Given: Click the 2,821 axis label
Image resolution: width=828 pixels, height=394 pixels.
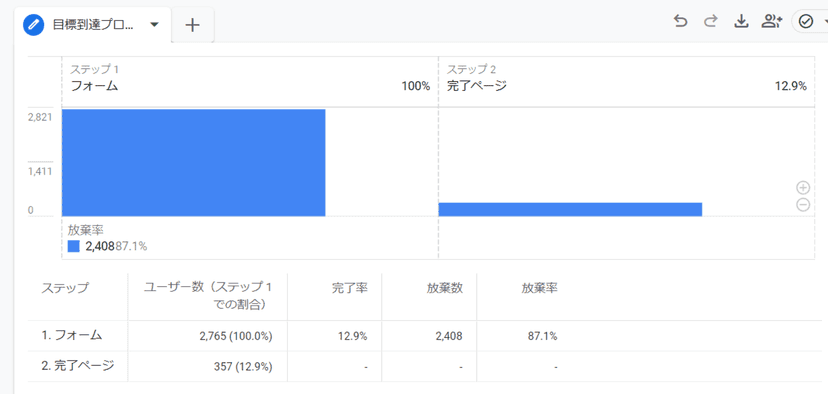Looking at the screenshot, I should (40, 117).
